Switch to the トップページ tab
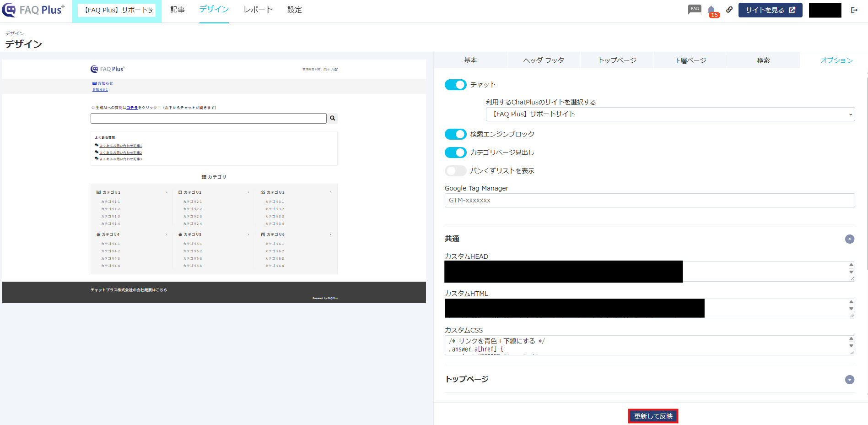The width and height of the screenshot is (868, 425). (x=617, y=60)
